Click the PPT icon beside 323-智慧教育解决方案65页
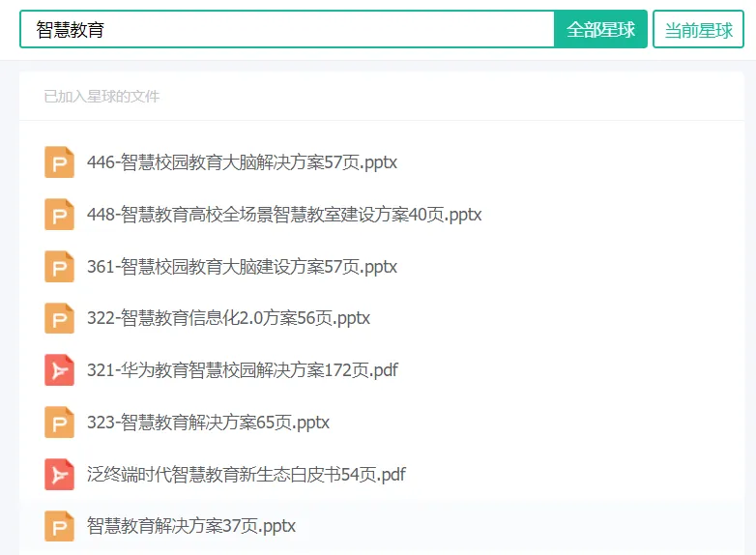 point(59,422)
